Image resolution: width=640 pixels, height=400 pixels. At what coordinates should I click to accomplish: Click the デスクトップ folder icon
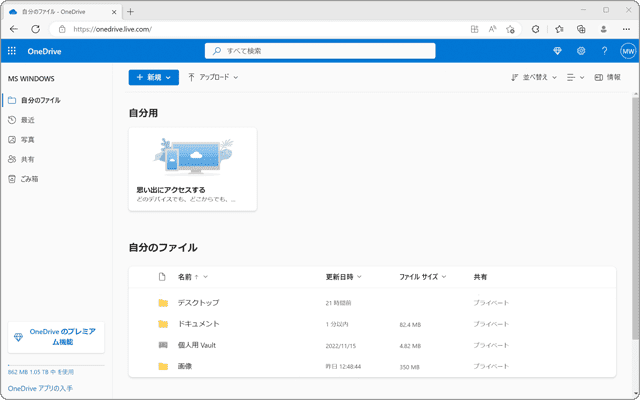163,303
